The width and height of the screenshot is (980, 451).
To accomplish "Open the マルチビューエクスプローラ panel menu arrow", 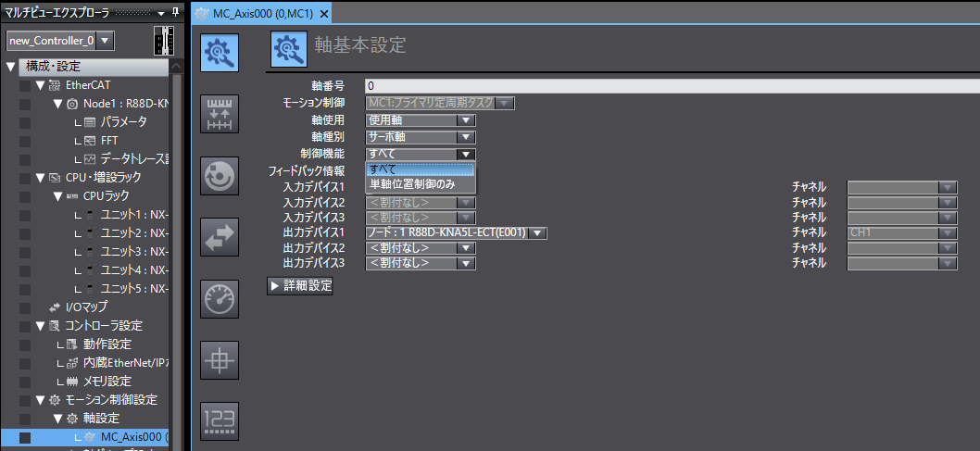I will 161,13.
